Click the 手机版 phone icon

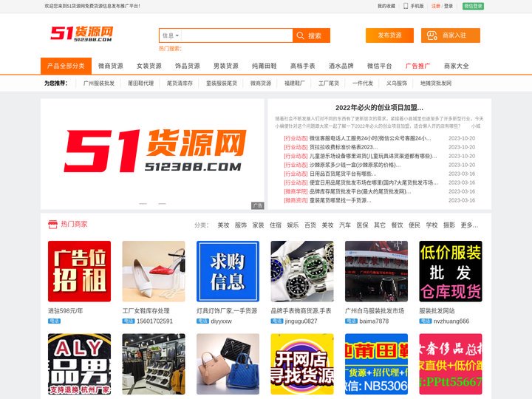[x=406, y=6]
